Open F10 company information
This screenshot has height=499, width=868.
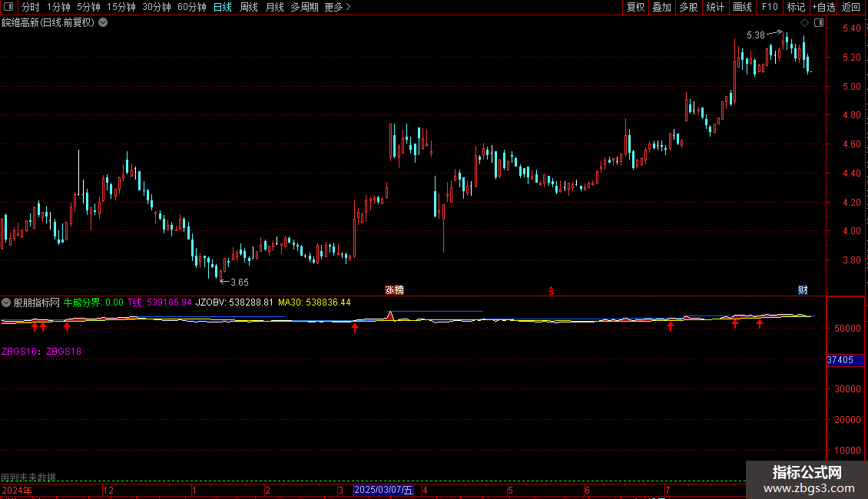point(770,7)
